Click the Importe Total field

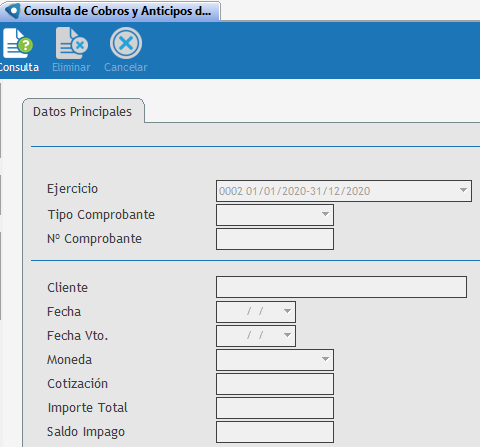[x=275, y=408]
